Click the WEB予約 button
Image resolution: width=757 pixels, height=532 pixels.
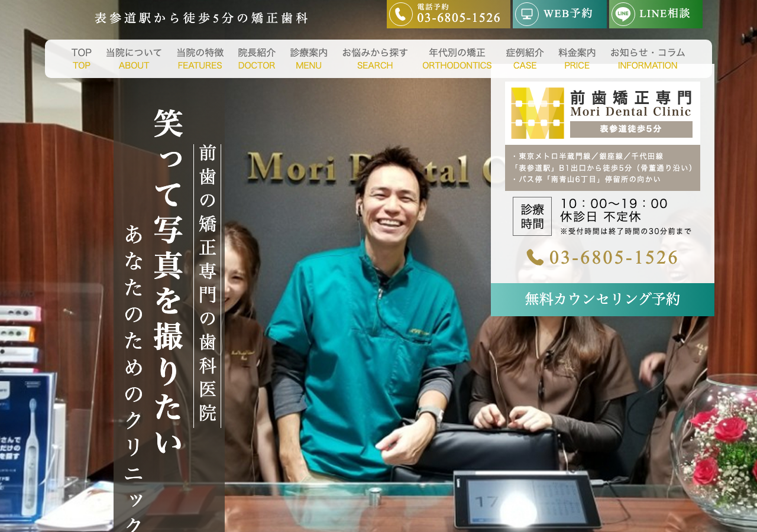(x=559, y=14)
